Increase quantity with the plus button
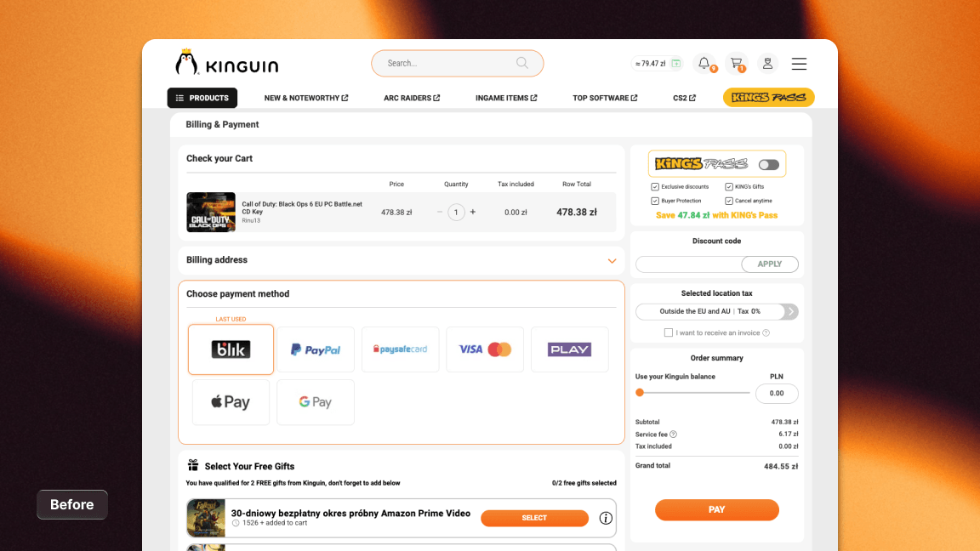Image resolution: width=980 pixels, height=551 pixels. 473,212
